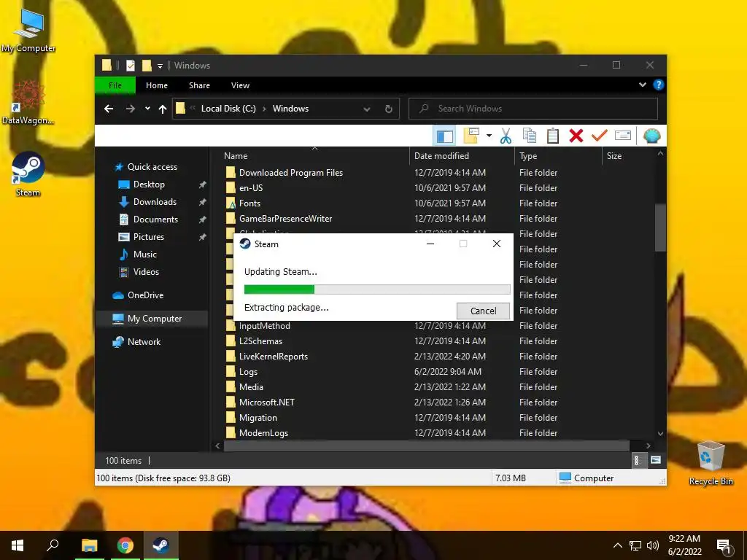Click the horizontal scrollbar of file list

click(x=426, y=446)
